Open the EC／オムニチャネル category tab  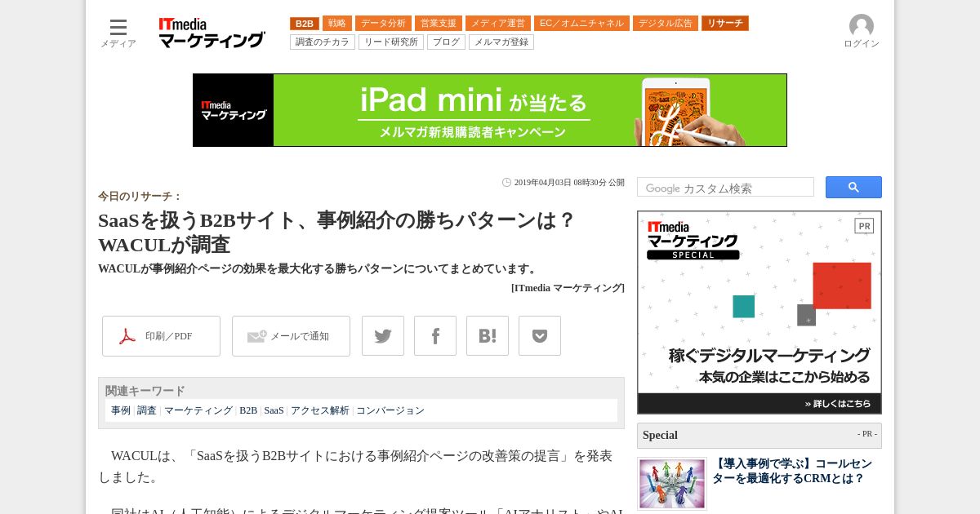[x=581, y=24]
